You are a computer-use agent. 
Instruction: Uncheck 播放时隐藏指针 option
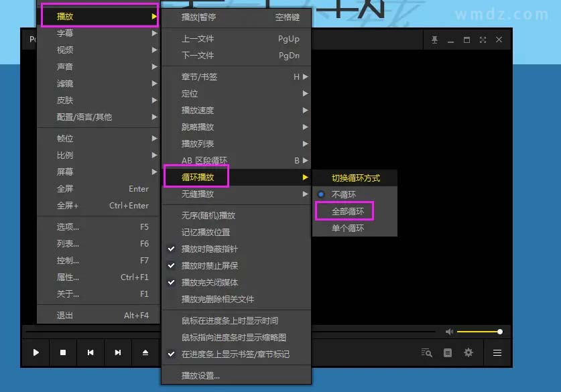209,249
